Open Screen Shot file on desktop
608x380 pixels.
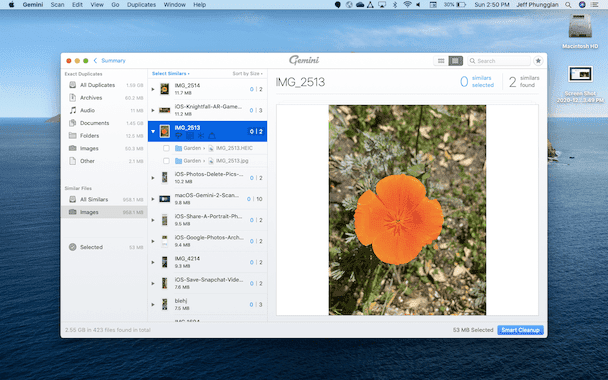(x=580, y=84)
